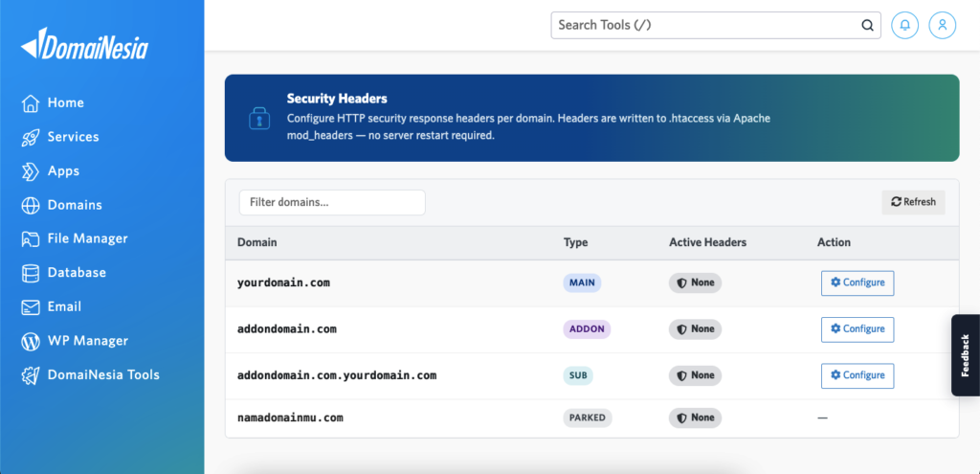Screen dimensions: 980x474
Task: Open the Feedback side tab
Action: pyautogui.click(x=965, y=355)
